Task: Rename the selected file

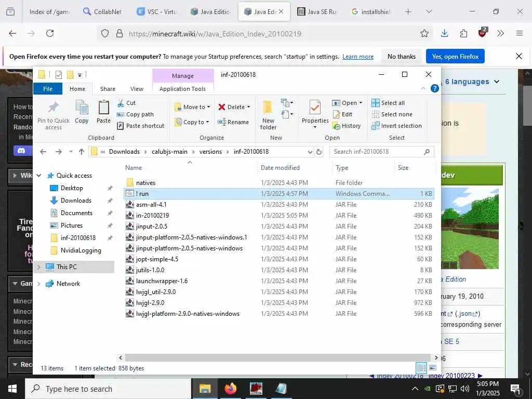Action: (x=233, y=122)
